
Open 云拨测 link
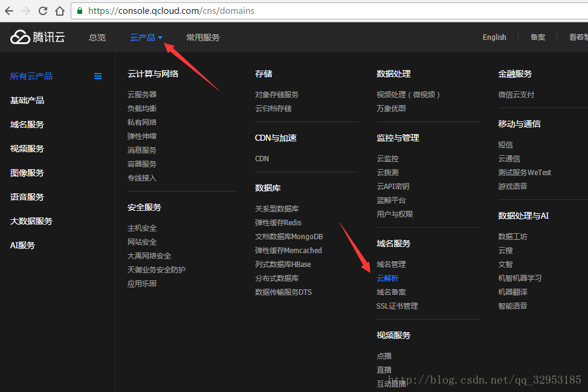[387, 172]
